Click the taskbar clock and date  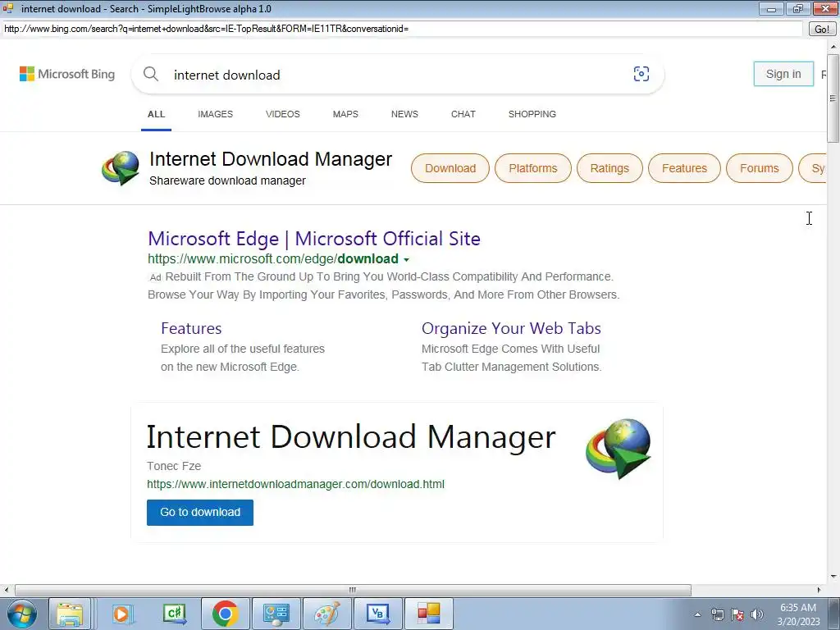pos(798,614)
